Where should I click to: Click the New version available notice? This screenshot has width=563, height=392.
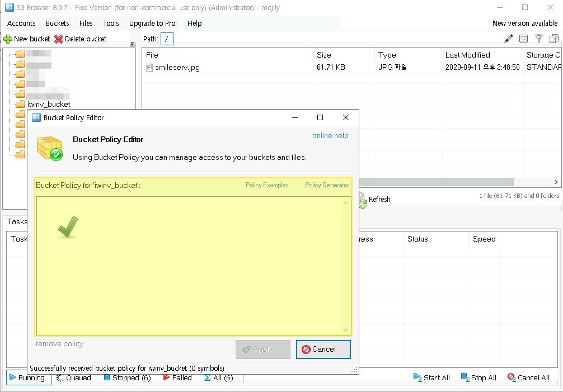click(525, 23)
